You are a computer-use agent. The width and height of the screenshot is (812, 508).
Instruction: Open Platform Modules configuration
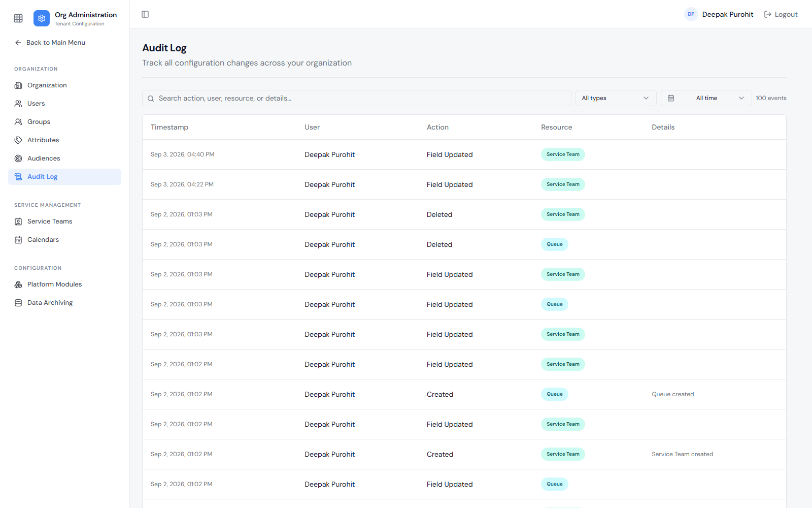coord(64,284)
